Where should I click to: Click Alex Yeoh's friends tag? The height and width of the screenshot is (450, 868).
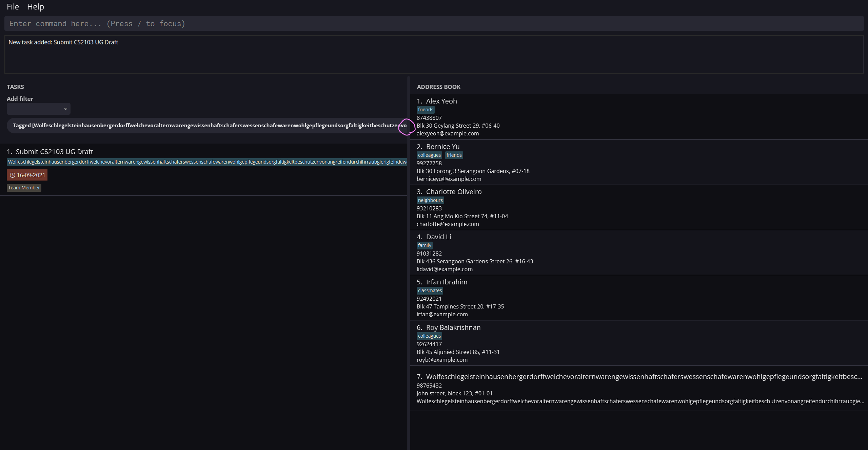coord(426,110)
